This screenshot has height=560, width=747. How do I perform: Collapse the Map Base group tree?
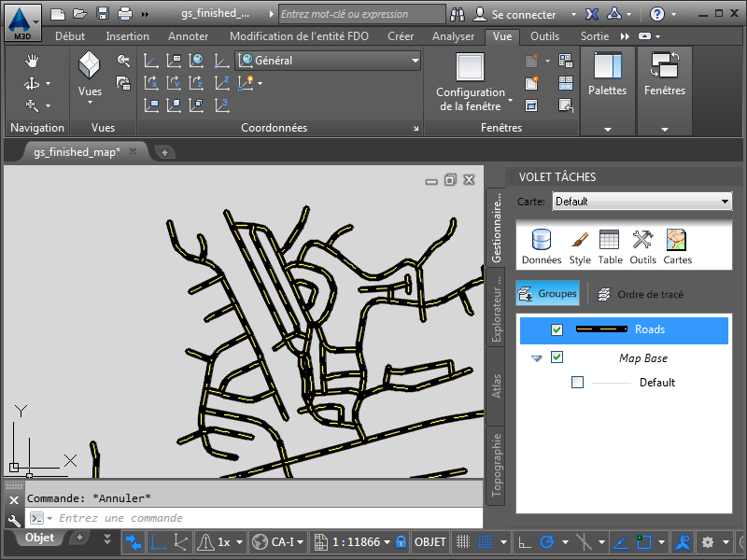pos(536,358)
